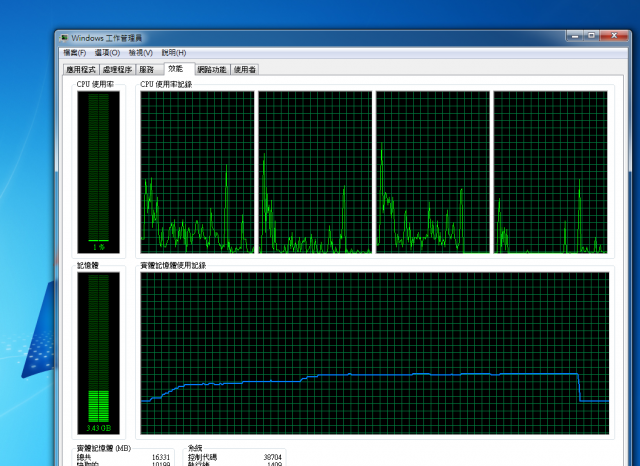
Task: Close the Task Manager window
Action: [x=613, y=36]
